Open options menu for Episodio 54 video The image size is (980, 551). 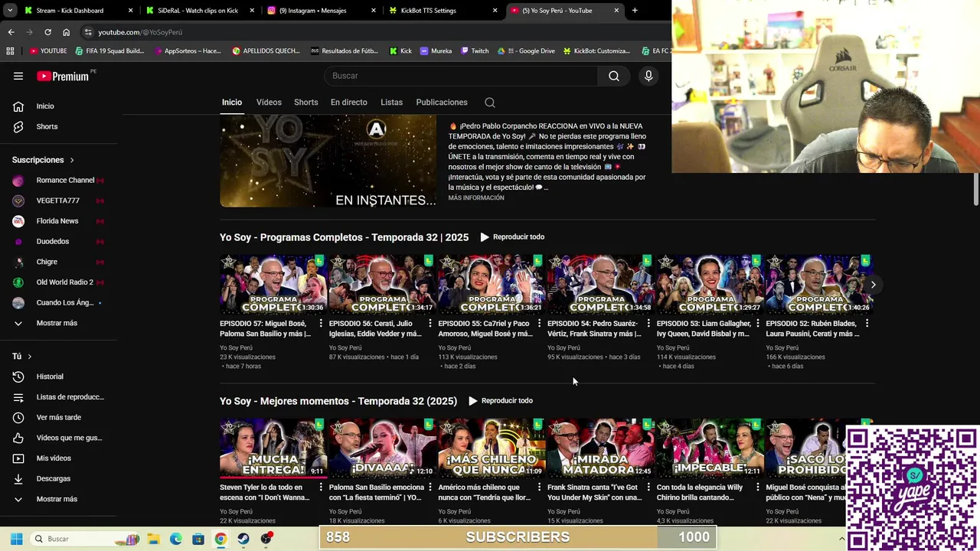pos(648,324)
